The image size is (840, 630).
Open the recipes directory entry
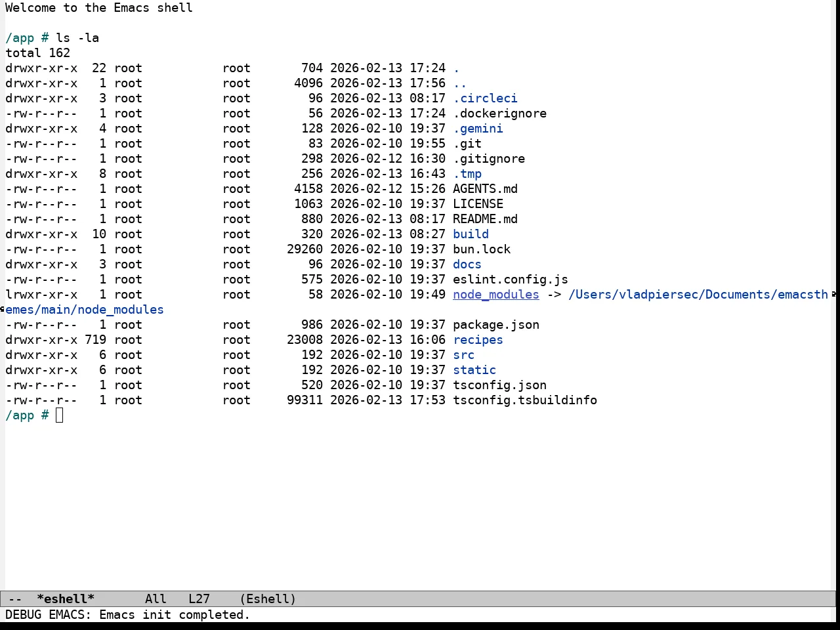478,340
